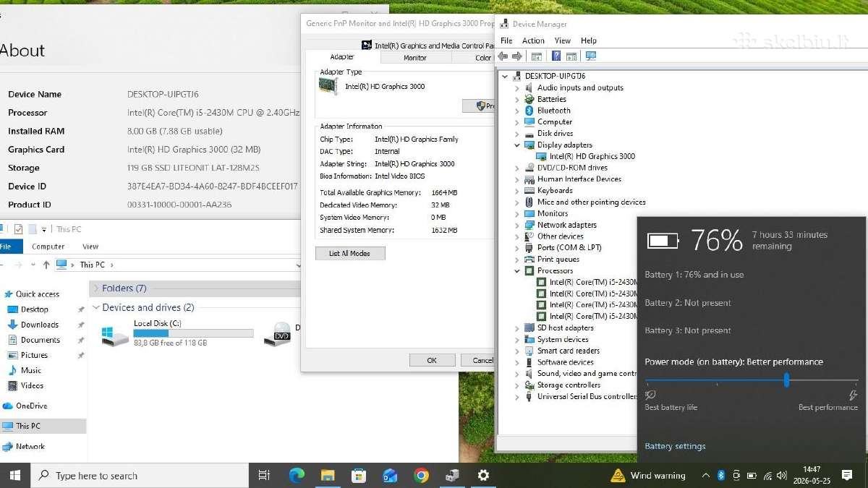Open the Battery settings link

click(675, 446)
